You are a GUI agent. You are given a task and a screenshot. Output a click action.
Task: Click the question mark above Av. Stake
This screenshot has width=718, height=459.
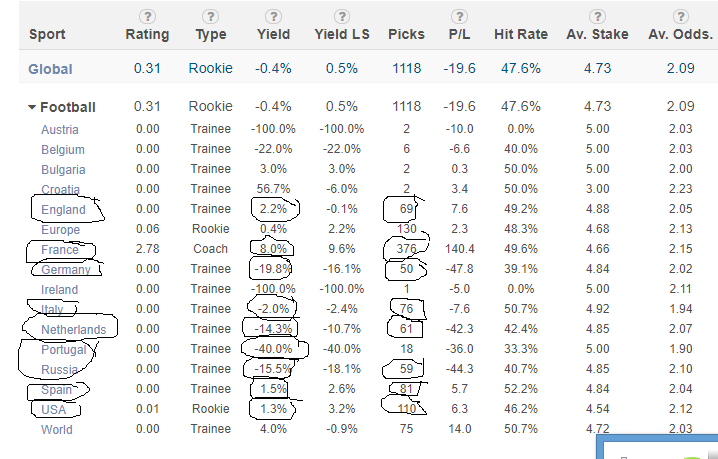click(x=597, y=16)
